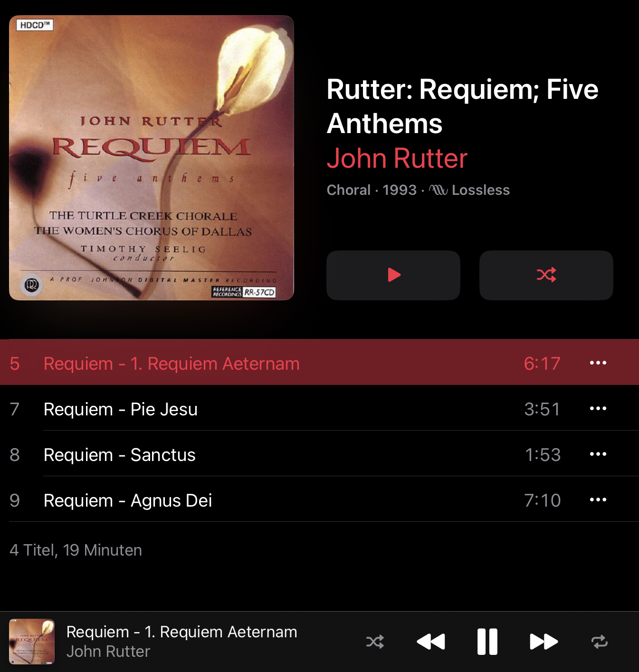This screenshot has width=639, height=672.
Task: Skip forward to the next track
Action: click(544, 642)
